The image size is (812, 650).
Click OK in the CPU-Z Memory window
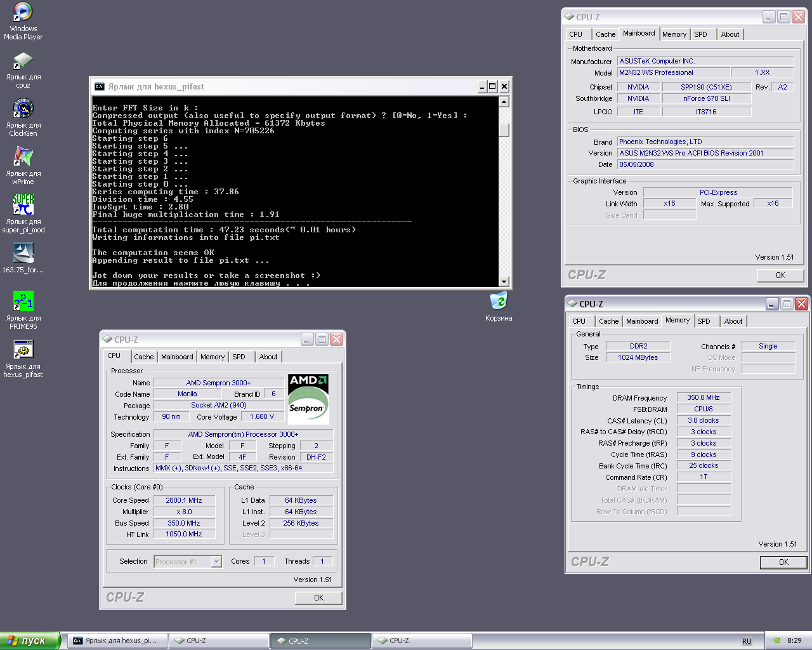click(x=783, y=562)
